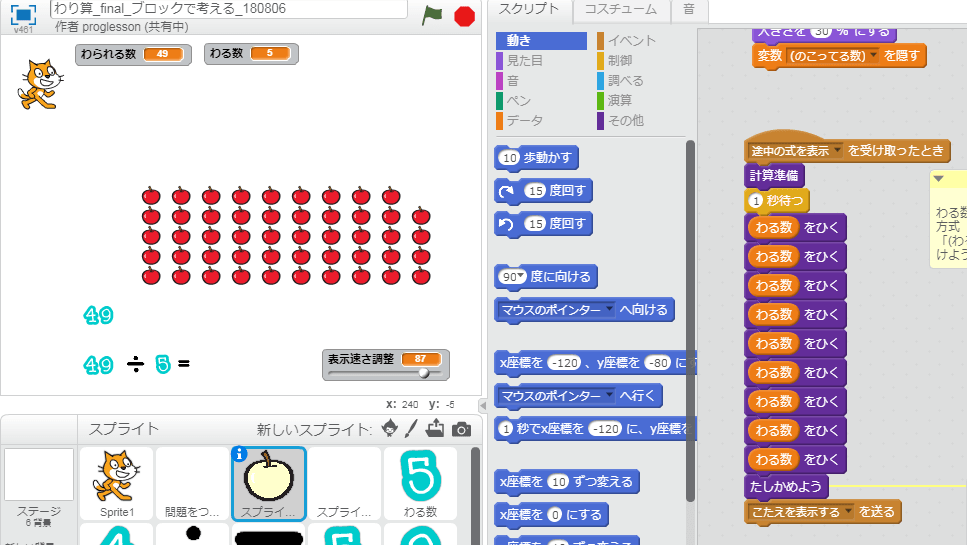Click the 作者 proglesson author text
967x545 pixels.
(x=121, y=27)
